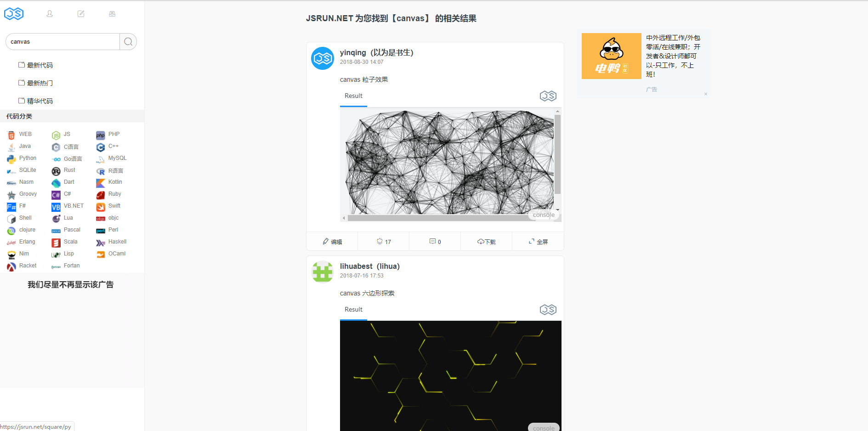Open the 精华代码 folder item
The image size is (868, 431).
click(x=36, y=101)
